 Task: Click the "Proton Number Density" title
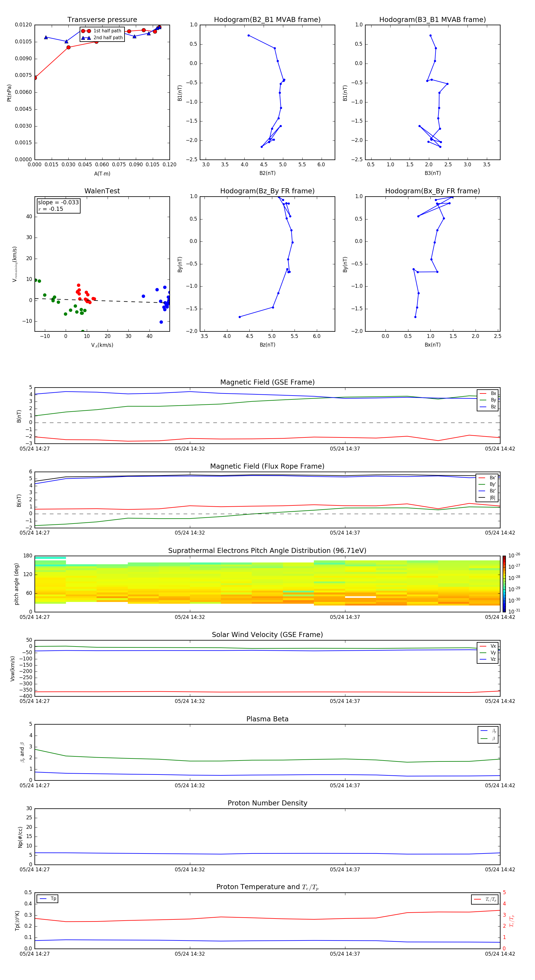pyautogui.click(x=267, y=803)
